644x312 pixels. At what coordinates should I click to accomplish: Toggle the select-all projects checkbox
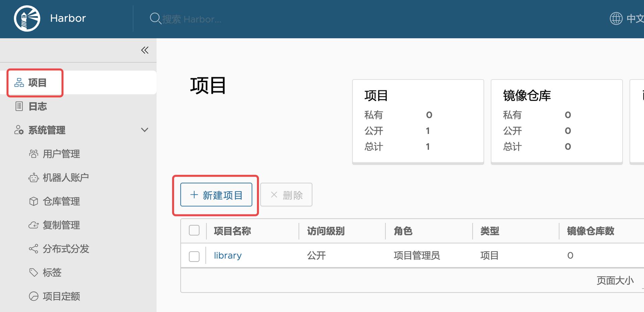[194, 231]
